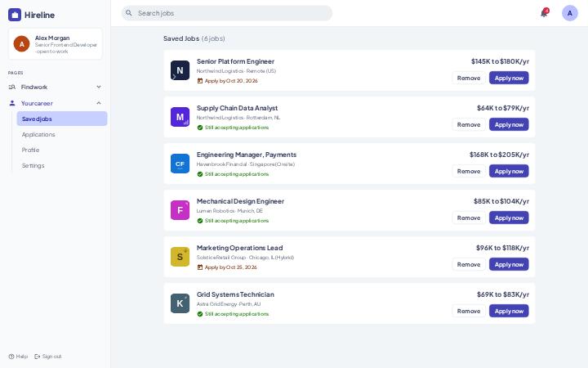This screenshot has height=368, width=588.
Task: Click the green check on Grid Systems Technician
Action: [x=200, y=313]
